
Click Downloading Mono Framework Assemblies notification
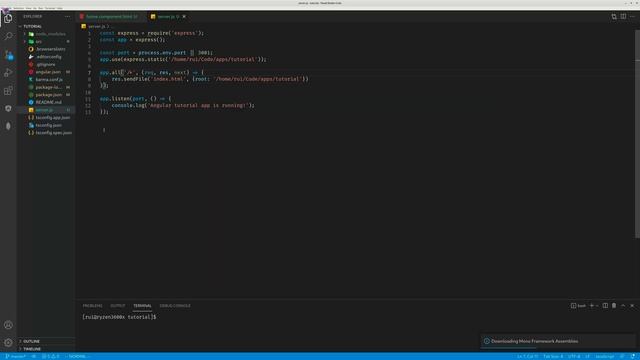pyautogui.click(x=558, y=341)
